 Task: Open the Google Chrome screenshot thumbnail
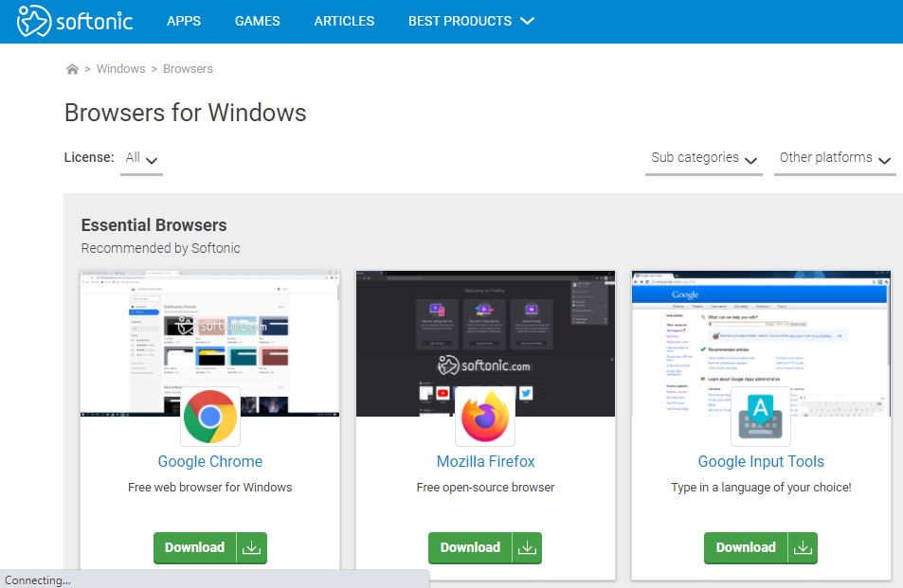pos(210,343)
